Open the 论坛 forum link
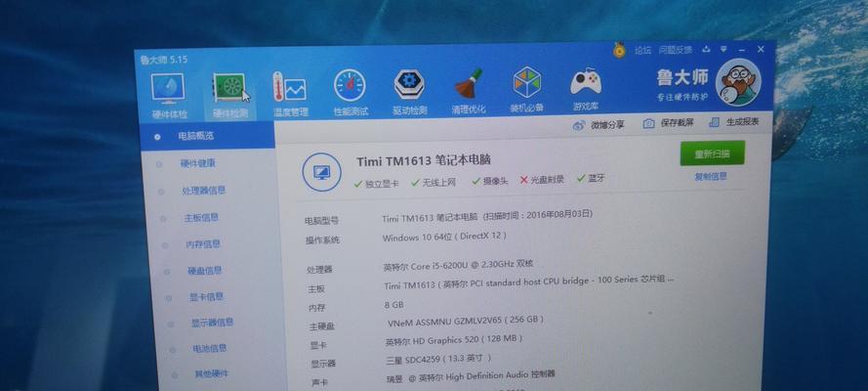Image resolution: width=868 pixels, height=391 pixels. point(642,51)
